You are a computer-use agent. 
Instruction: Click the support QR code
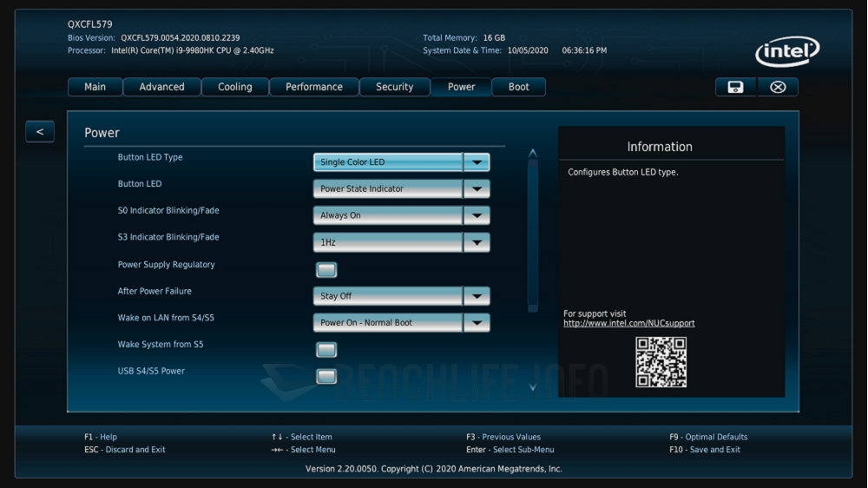point(661,362)
